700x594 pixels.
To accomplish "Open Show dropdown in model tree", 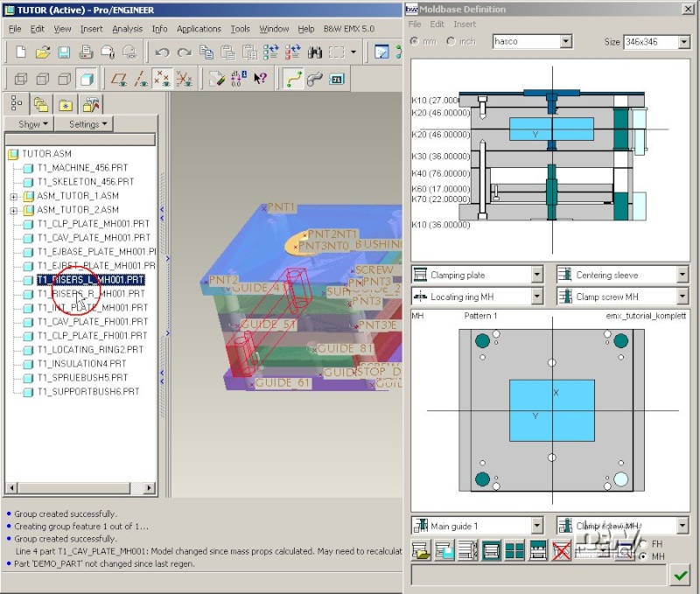I will click(x=30, y=124).
